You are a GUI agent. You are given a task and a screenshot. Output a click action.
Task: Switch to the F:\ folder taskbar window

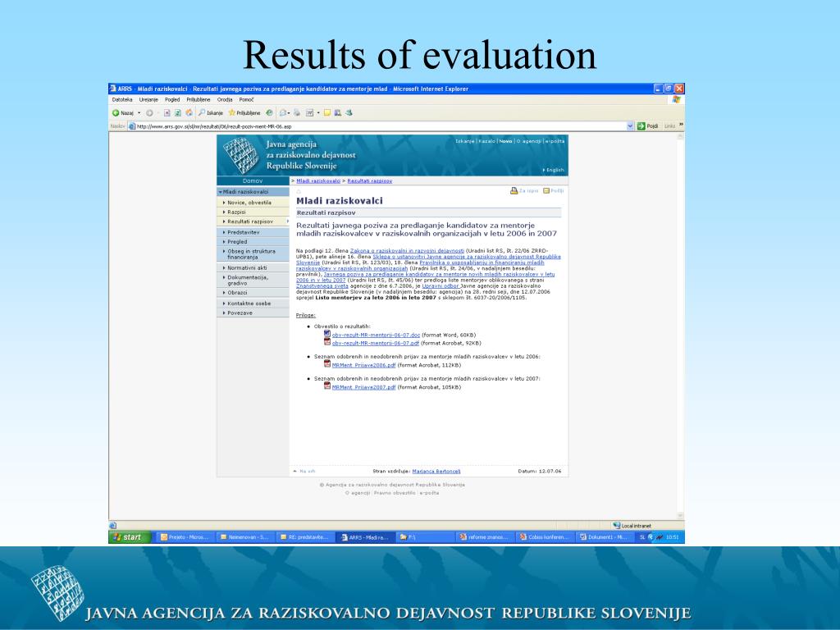(424, 537)
